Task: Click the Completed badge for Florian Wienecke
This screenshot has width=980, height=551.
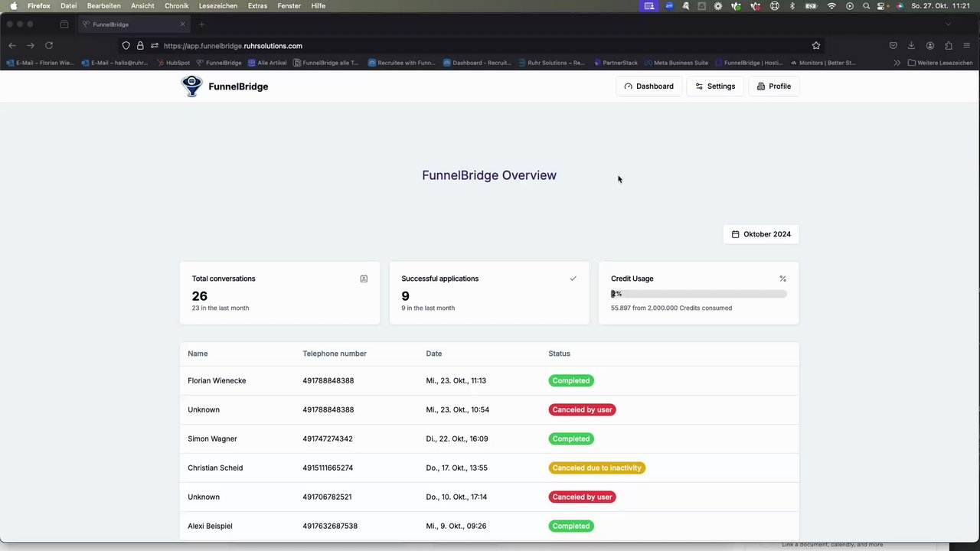Action: 571,380
